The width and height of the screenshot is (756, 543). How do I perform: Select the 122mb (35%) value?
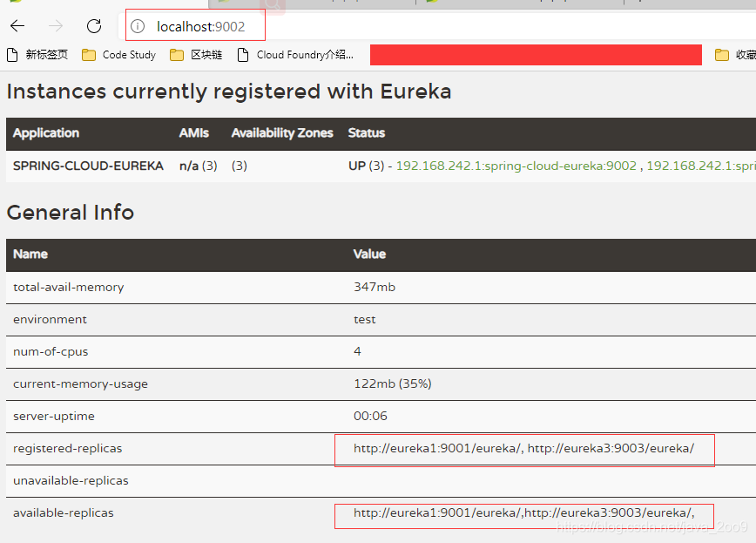pos(393,383)
